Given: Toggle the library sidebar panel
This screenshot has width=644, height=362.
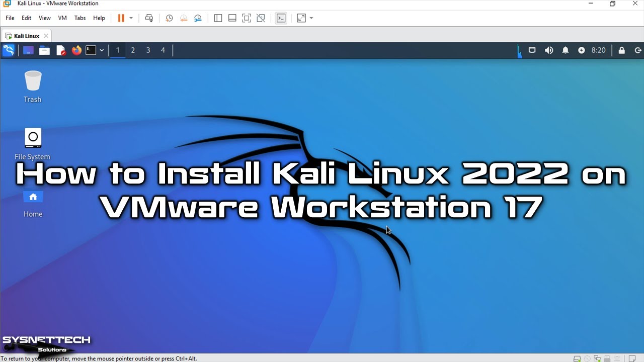Looking at the screenshot, I should pos(218,18).
